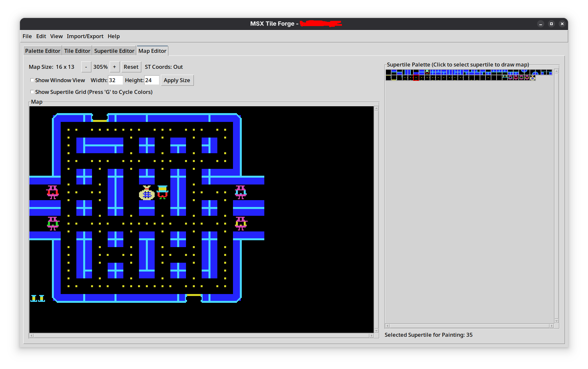Click the hat character sprite on the map
The height and width of the screenshot is (369, 588).
162,192
